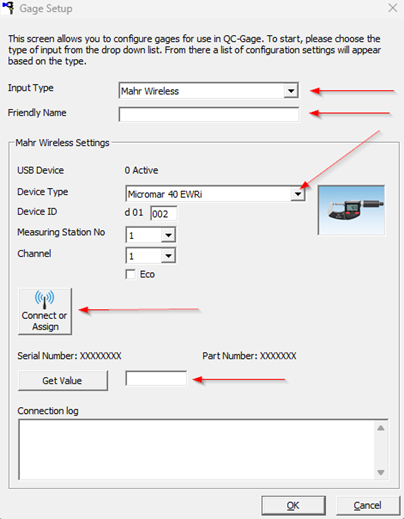Open the Channel dropdown
This screenshot has height=519, width=404.
pyautogui.click(x=168, y=256)
